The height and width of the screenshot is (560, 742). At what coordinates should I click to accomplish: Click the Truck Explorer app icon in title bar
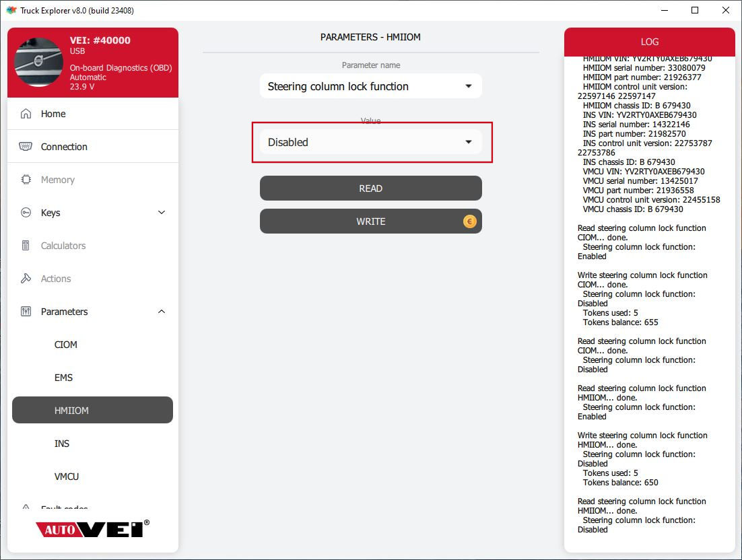coord(11,10)
